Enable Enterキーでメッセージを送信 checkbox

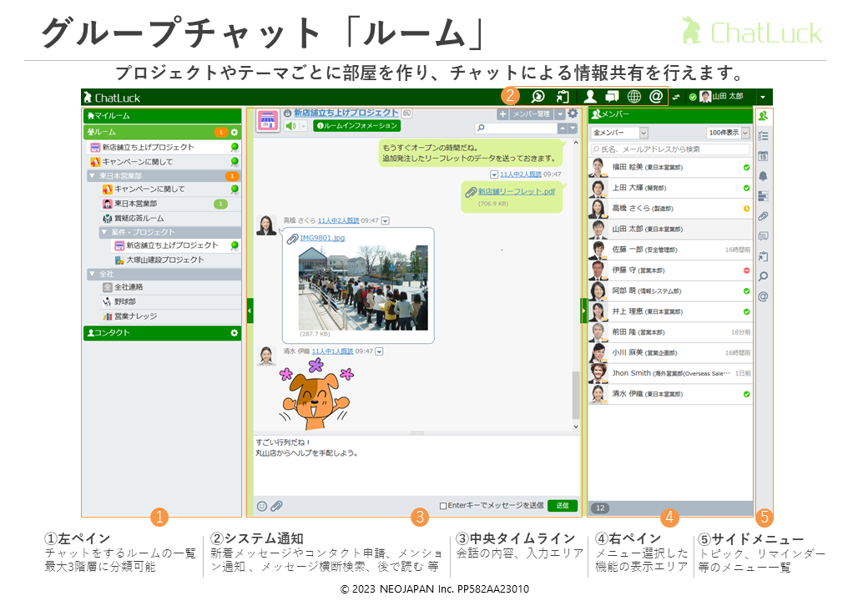443,506
